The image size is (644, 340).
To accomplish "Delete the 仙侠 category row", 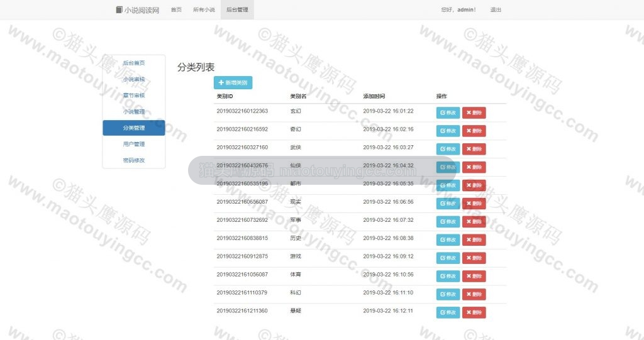I will (474, 167).
